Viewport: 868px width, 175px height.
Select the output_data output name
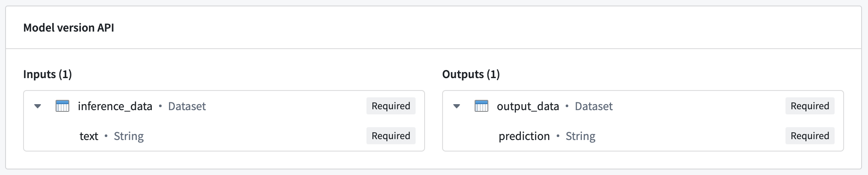pos(528,106)
